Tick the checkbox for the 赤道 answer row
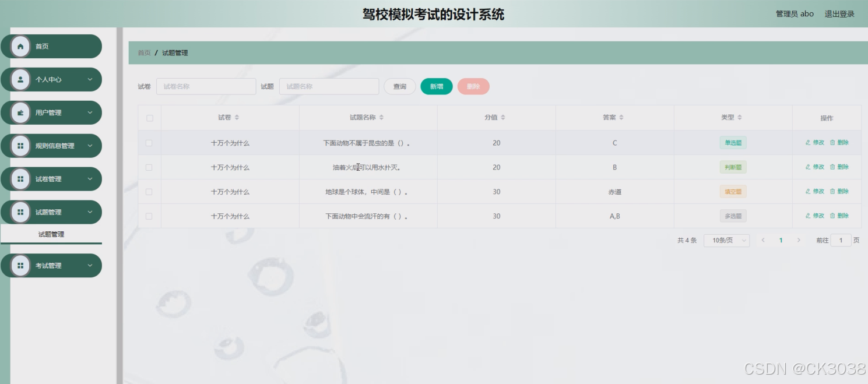The height and width of the screenshot is (384, 868). tap(149, 191)
